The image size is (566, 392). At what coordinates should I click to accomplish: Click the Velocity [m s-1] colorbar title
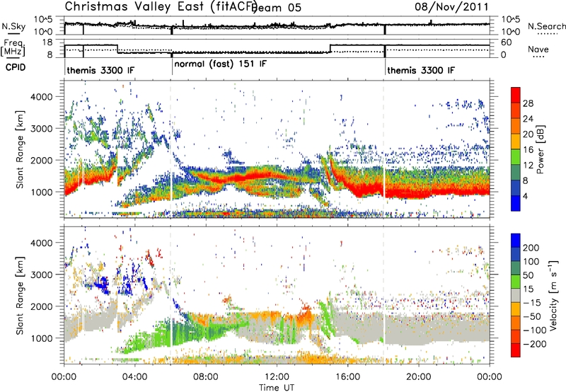(x=553, y=295)
